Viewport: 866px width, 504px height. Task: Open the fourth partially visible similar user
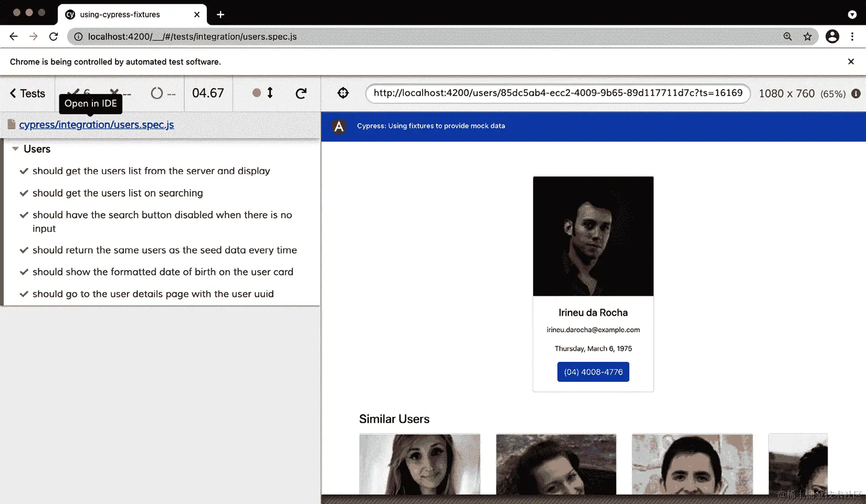pyautogui.click(x=798, y=464)
